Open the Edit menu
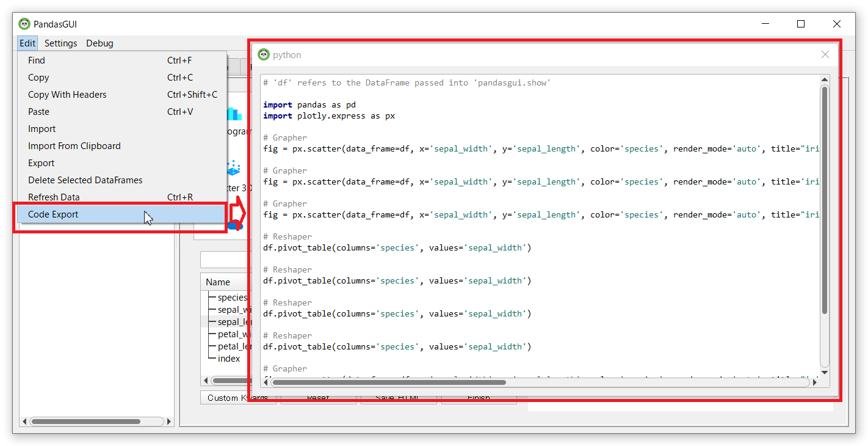Viewport: 868px width, 446px height. 27,43
